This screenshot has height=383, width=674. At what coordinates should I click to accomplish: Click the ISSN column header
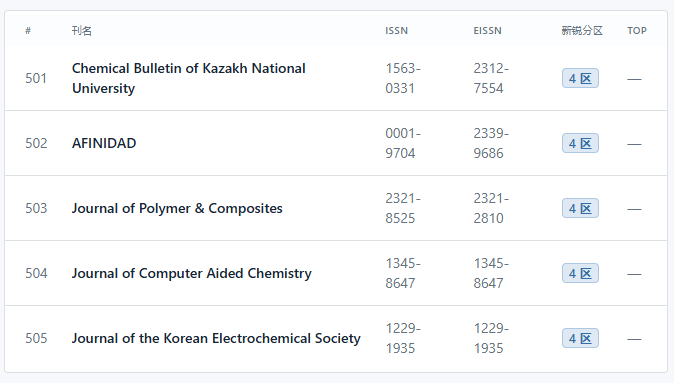pos(396,31)
